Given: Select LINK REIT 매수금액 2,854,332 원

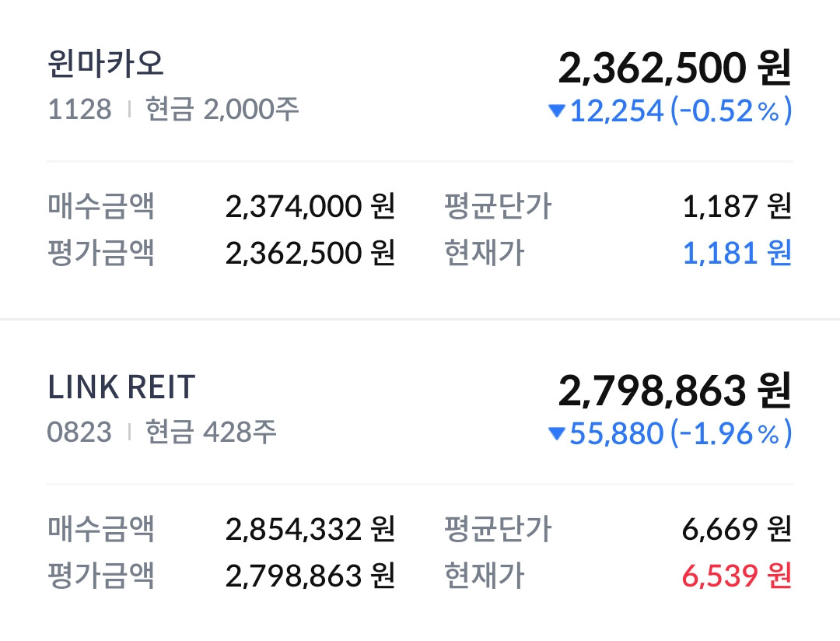Looking at the screenshot, I should (x=310, y=530).
